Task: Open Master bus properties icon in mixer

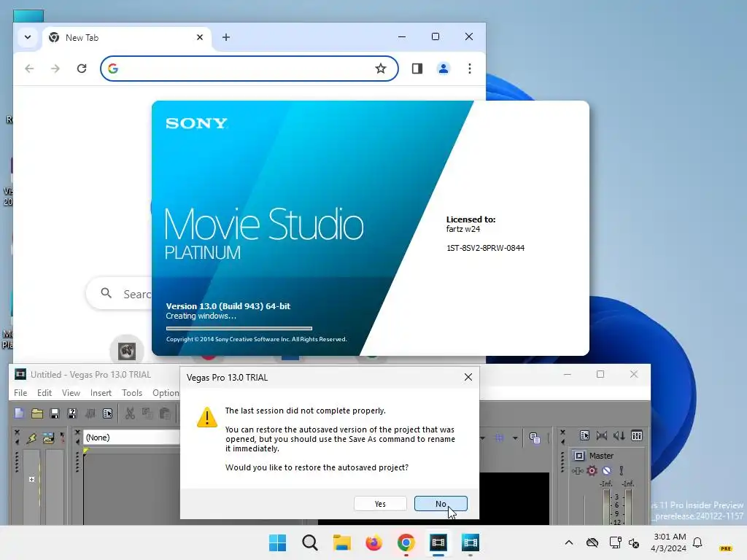Action: [584, 436]
